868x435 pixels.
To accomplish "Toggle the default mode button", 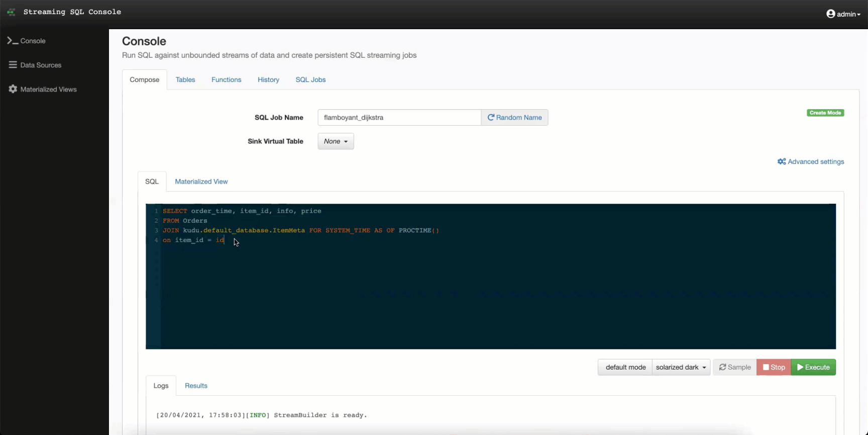I will pos(625,367).
